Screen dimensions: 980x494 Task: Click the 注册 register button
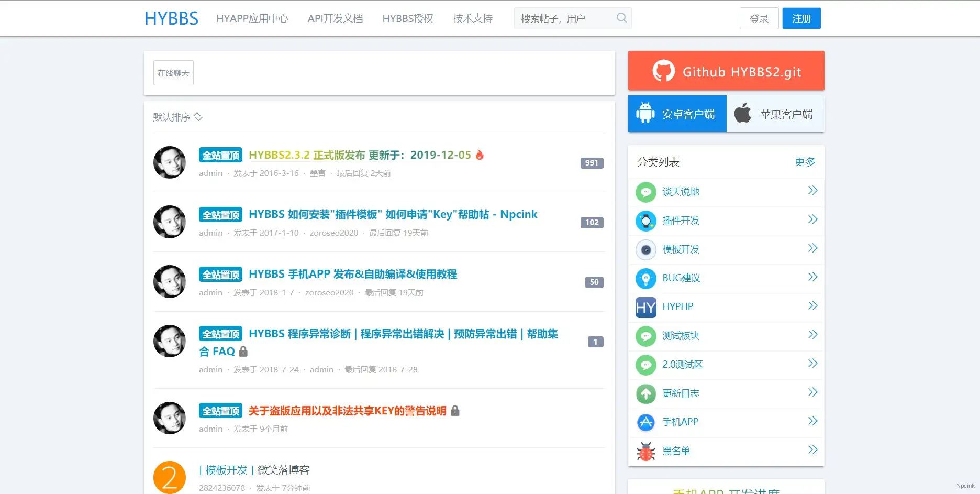[x=801, y=18]
